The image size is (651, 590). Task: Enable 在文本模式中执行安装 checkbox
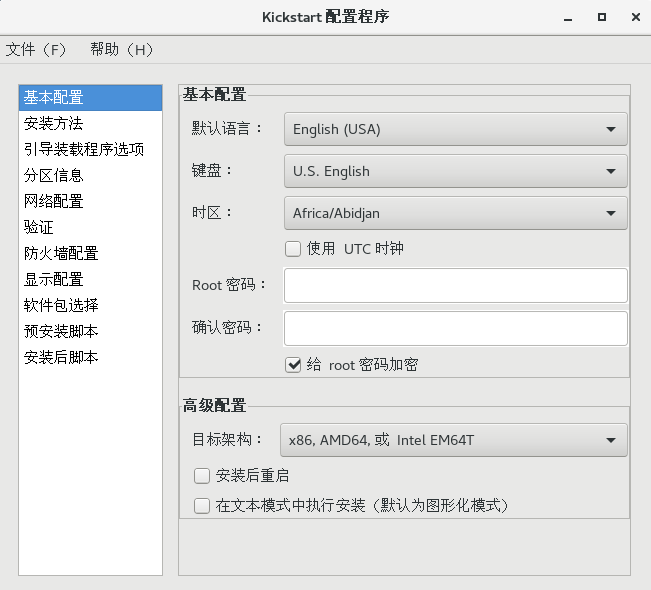(x=202, y=506)
